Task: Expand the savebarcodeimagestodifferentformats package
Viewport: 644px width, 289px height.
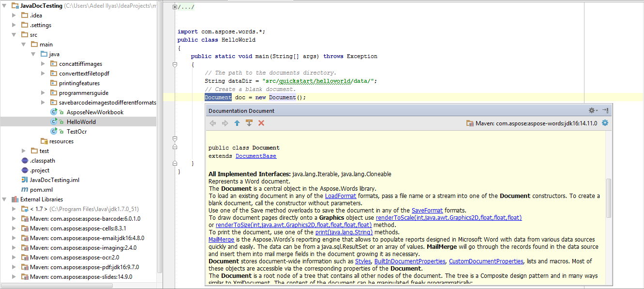Action: click(x=43, y=103)
